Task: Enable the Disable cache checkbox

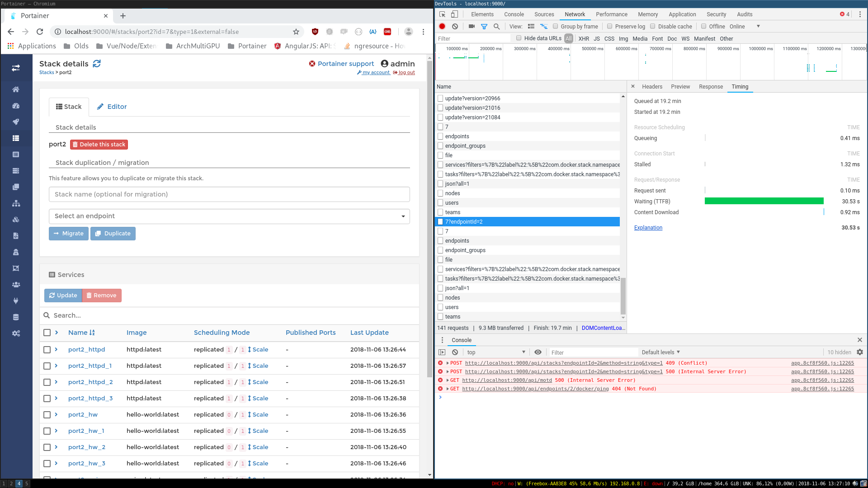Action: tap(652, 26)
